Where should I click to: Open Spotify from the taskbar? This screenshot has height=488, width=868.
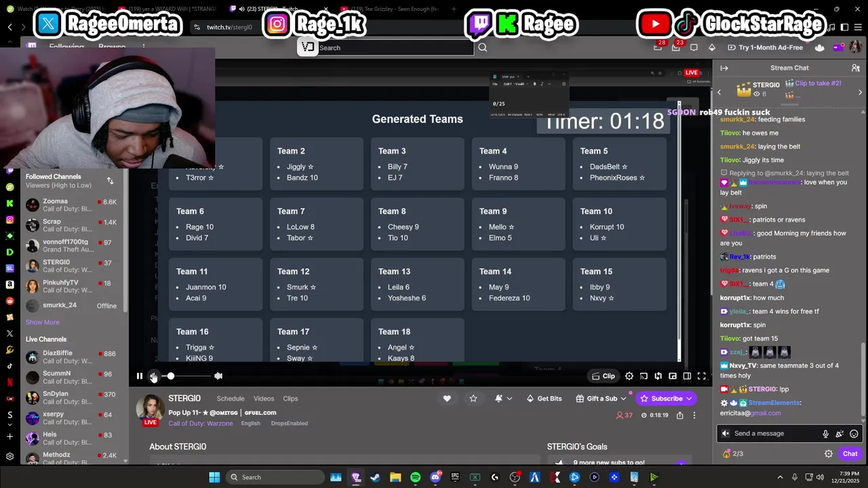click(416, 477)
